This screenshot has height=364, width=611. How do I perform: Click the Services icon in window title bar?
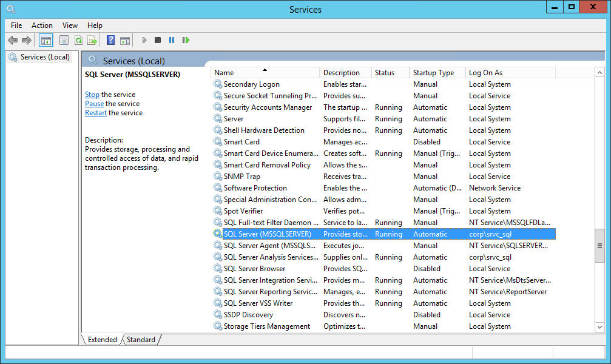11,9
